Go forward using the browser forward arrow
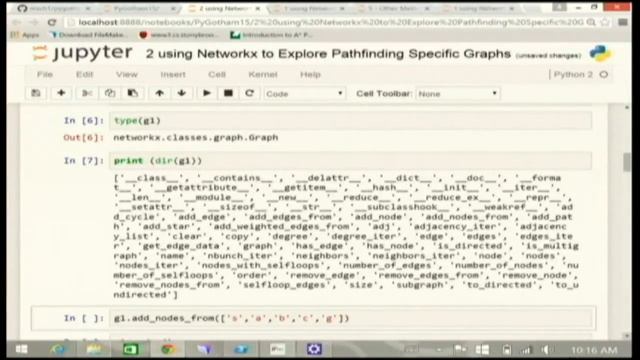 [x=34, y=22]
